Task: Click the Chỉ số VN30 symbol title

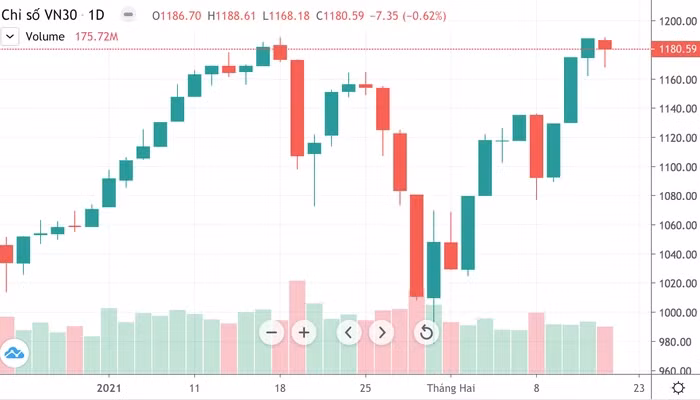Action: 40,17
